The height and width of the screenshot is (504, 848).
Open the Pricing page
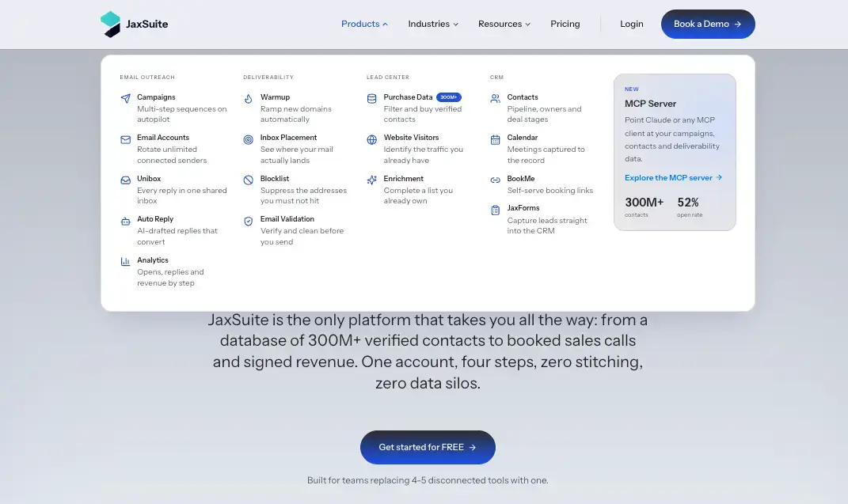565,24
